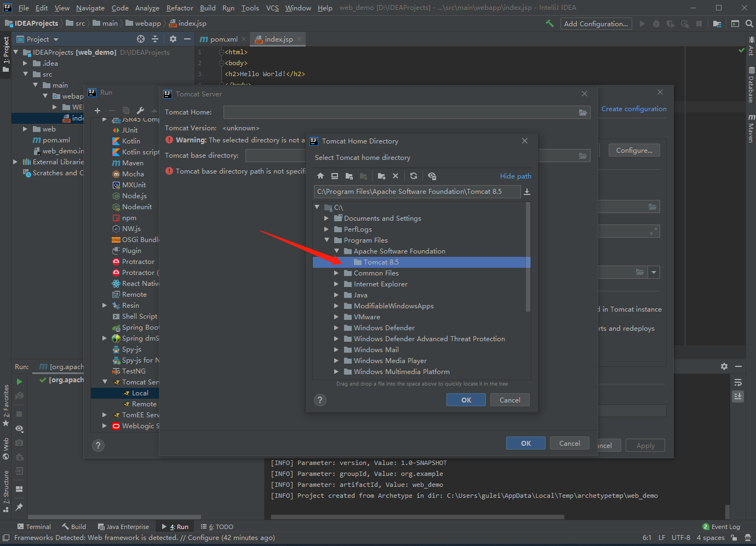Collapse all icon in Project panel header
The height and width of the screenshot is (546, 756).
pos(155,39)
